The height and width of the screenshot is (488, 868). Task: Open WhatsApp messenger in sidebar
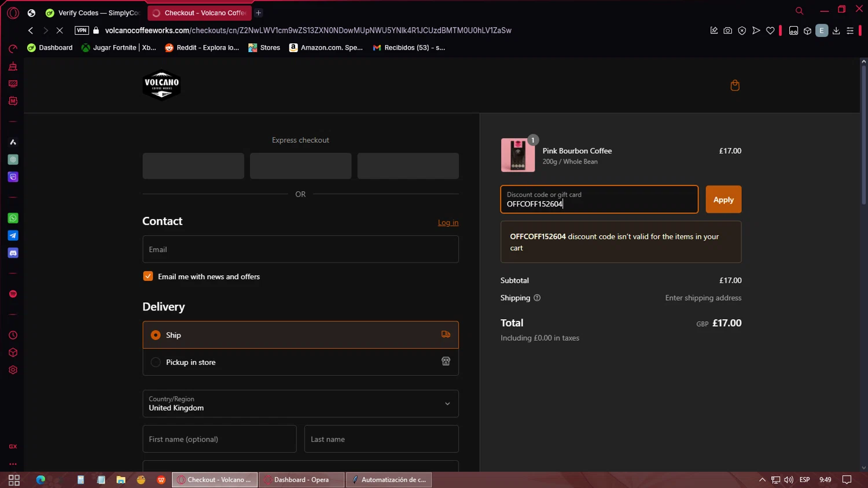point(13,218)
